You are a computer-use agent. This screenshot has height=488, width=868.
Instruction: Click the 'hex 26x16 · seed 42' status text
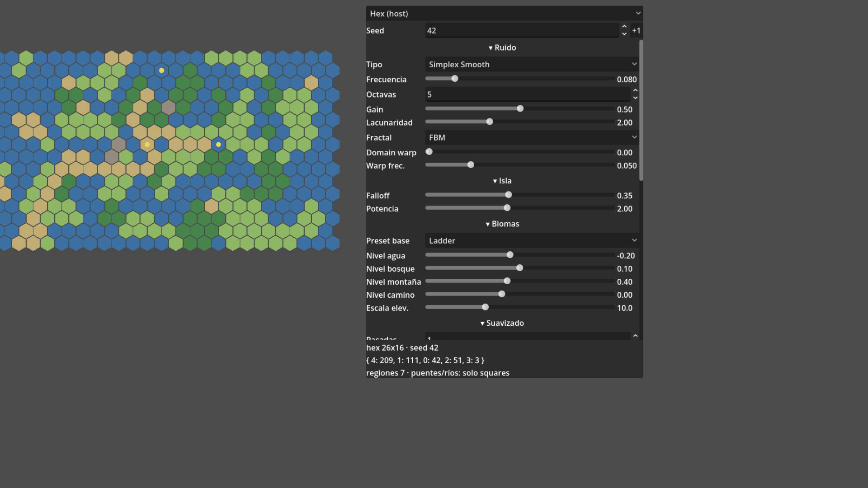(x=402, y=348)
